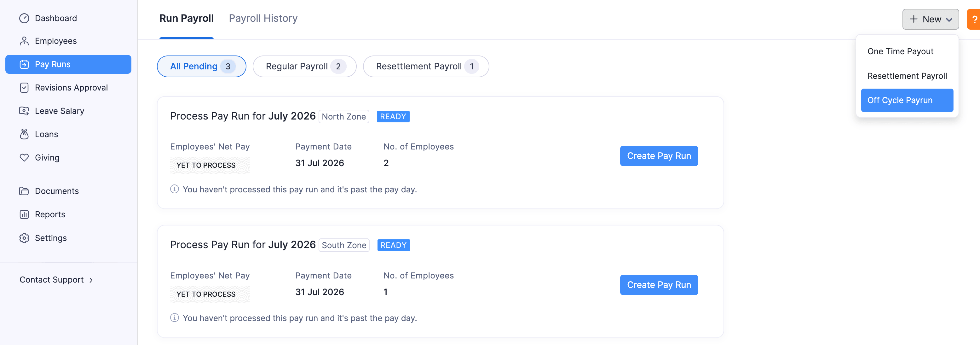The width and height of the screenshot is (980, 345).
Task: Click North Zone payment date 31 Jul 2026
Action: (320, 163)
